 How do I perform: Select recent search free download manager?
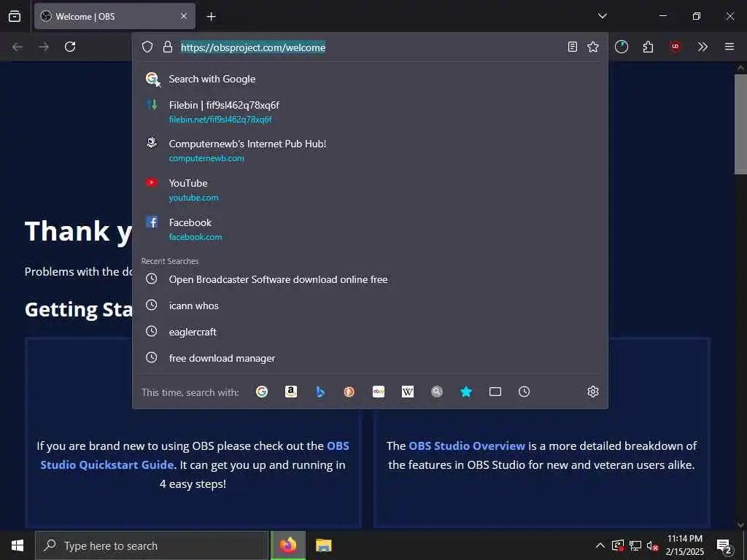[370, 358]
